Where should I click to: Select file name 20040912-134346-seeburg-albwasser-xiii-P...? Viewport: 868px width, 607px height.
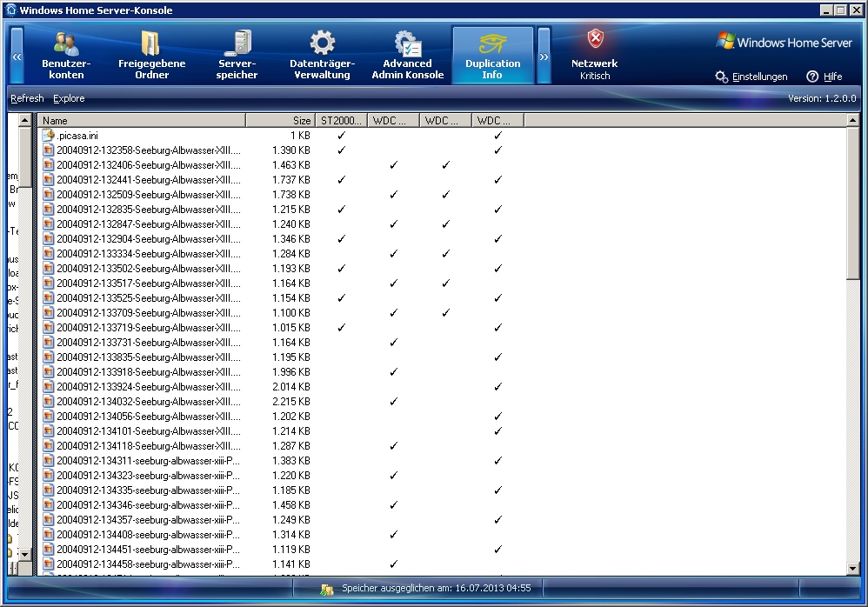(x=149, y=505)
